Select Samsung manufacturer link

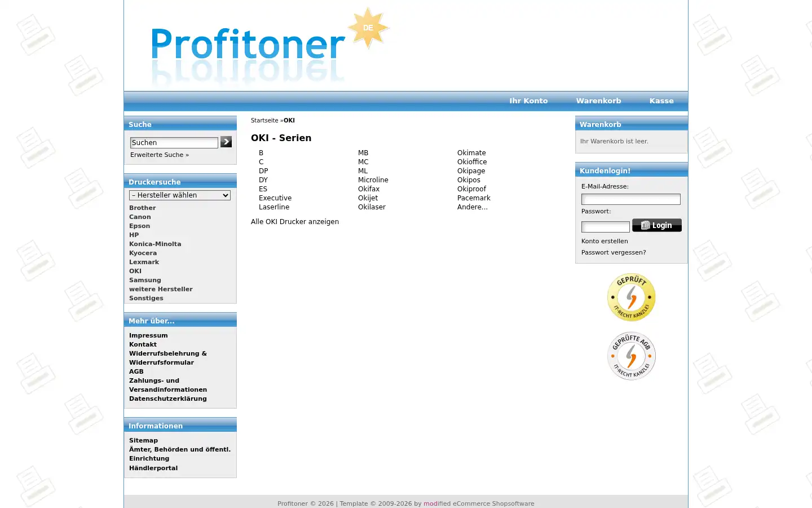click(145, 280)
